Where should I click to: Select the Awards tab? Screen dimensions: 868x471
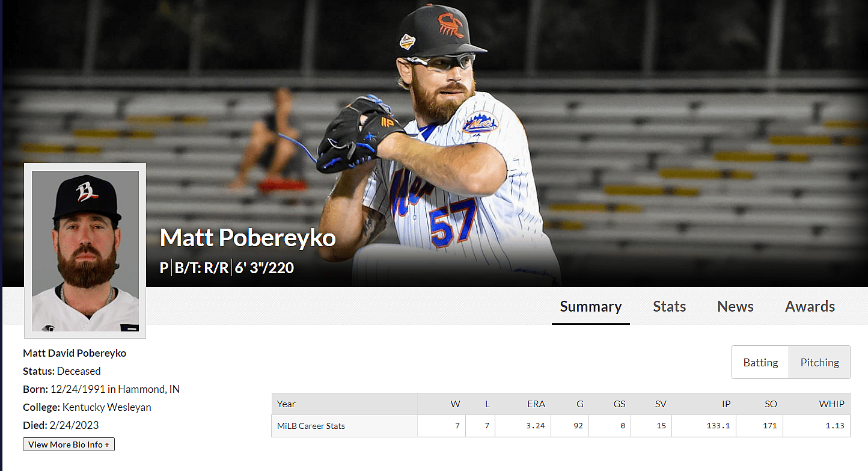pos(810,306)
